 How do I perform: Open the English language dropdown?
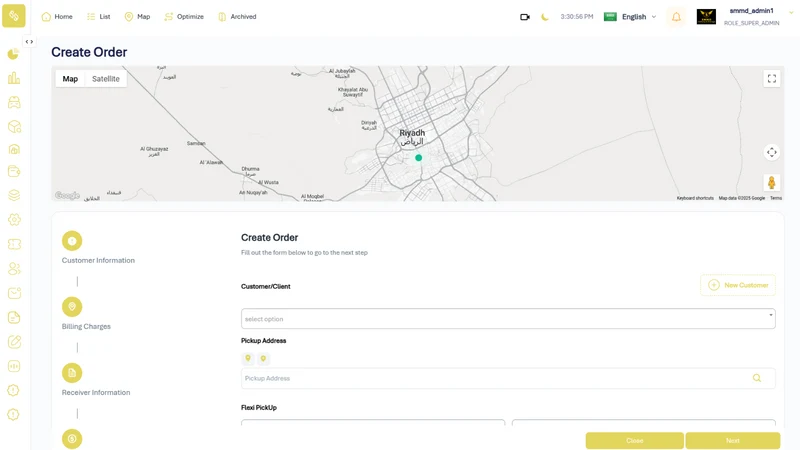click(x=630, y=17)
